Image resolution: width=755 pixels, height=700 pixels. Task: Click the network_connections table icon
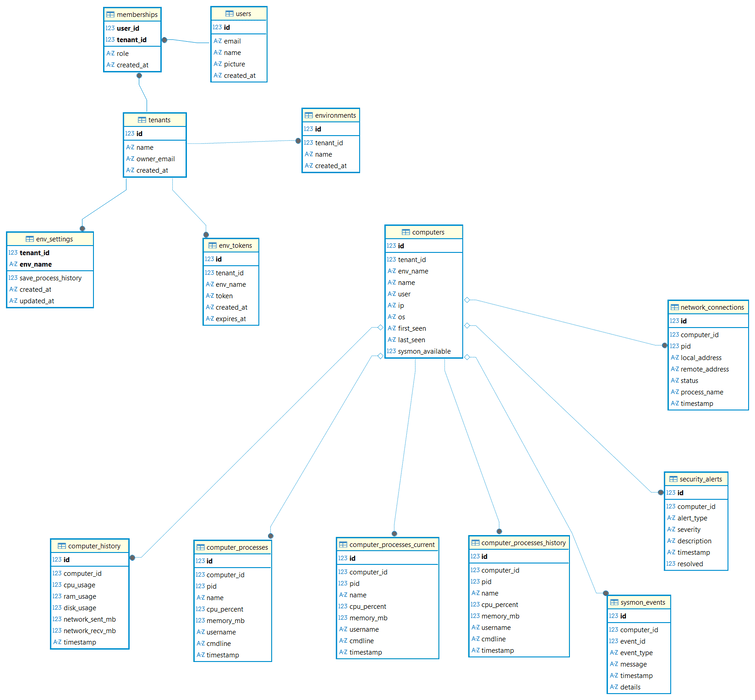tap(674, 307)
